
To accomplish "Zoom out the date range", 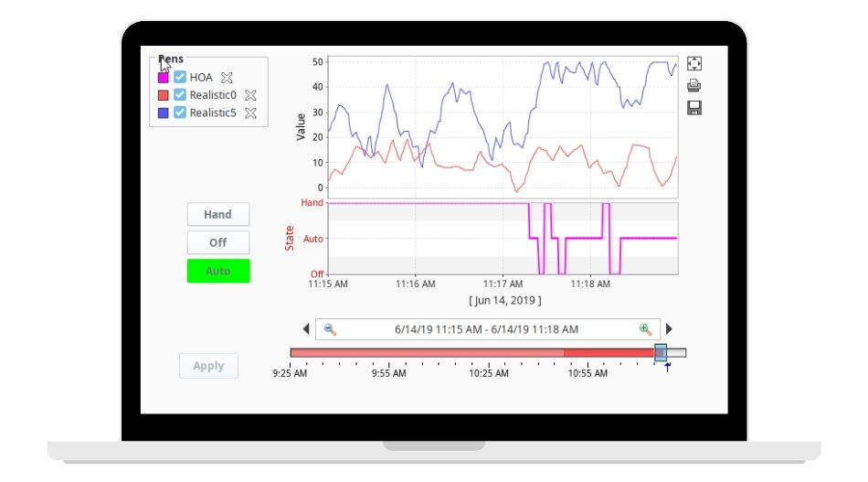I will 331,329.
